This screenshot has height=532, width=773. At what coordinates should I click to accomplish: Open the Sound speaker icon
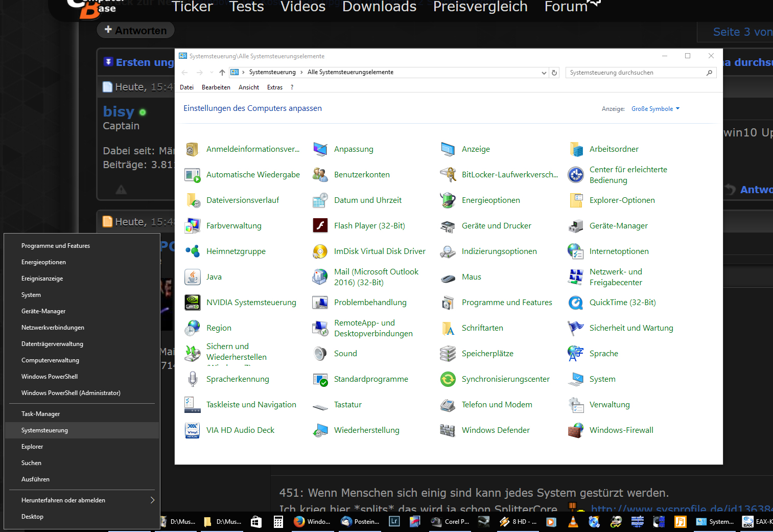pyautogui.click(x=320, y=354)
